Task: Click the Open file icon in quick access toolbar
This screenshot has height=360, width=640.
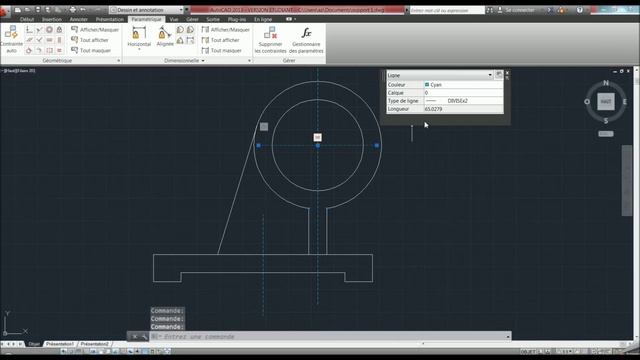Action: tap(27, 10)
